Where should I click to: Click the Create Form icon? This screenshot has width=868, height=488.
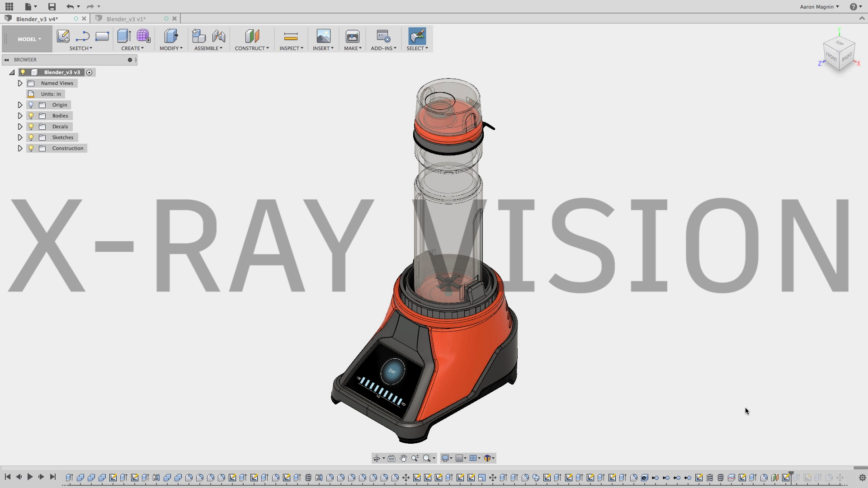pyautogui.click(x=143, y=36)
